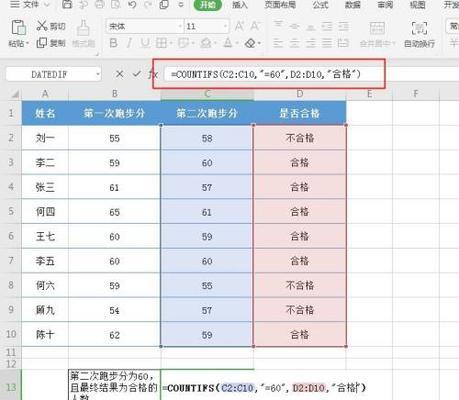Viewport: 459px width, 400px height.
Task: Open the hamburger main menu icon
Action: 14,4
